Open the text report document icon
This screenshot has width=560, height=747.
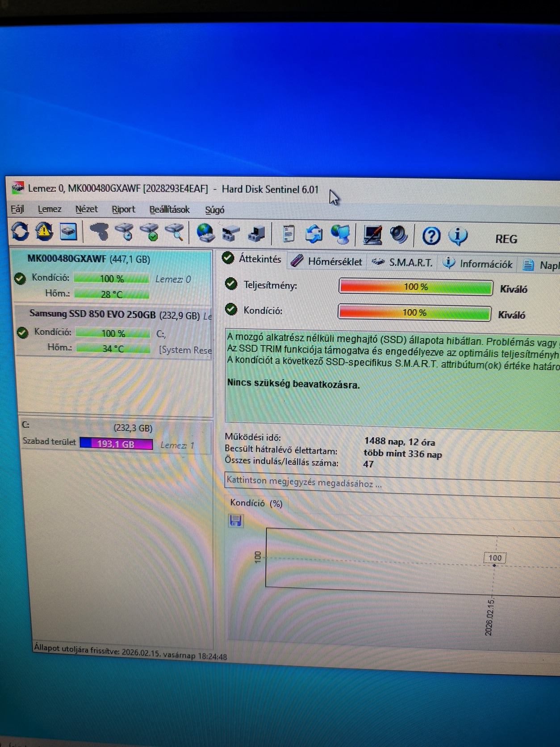[x=288, y=234]
